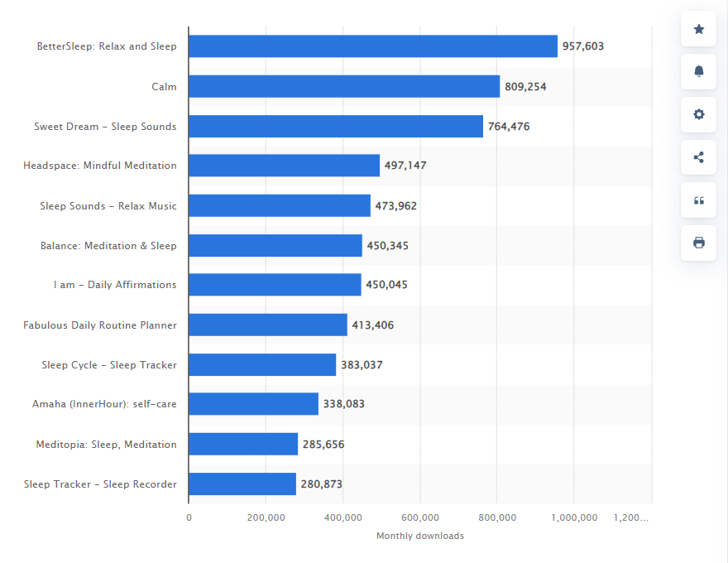Click the bell notification icon

698,71
